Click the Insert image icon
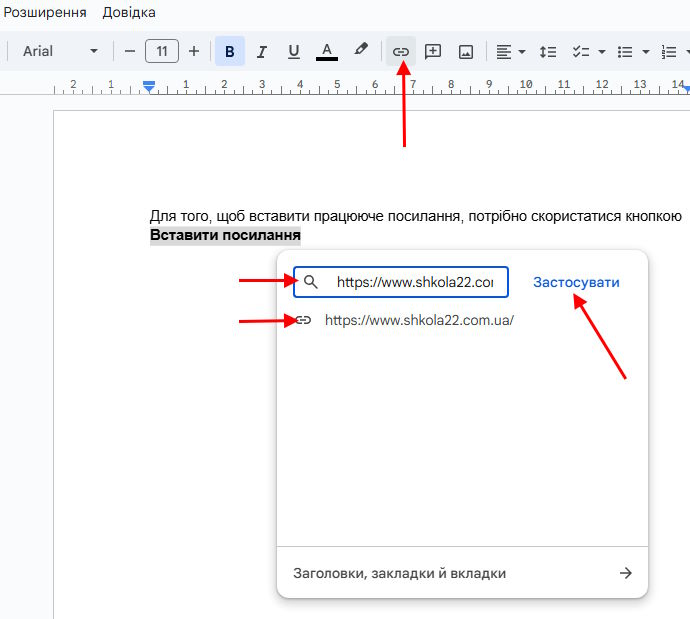The height and width of the screenshot is (619, 690). [x=465, y=51]
